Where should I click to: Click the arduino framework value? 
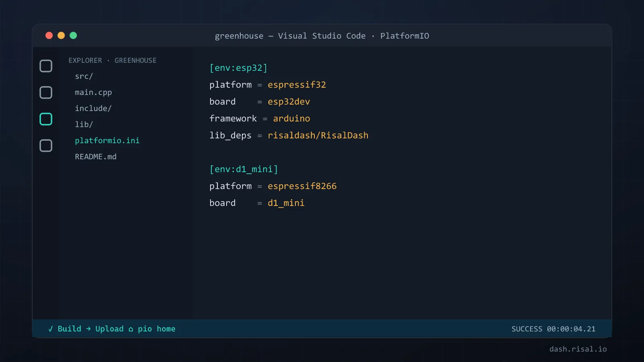[x=291, y=119]
